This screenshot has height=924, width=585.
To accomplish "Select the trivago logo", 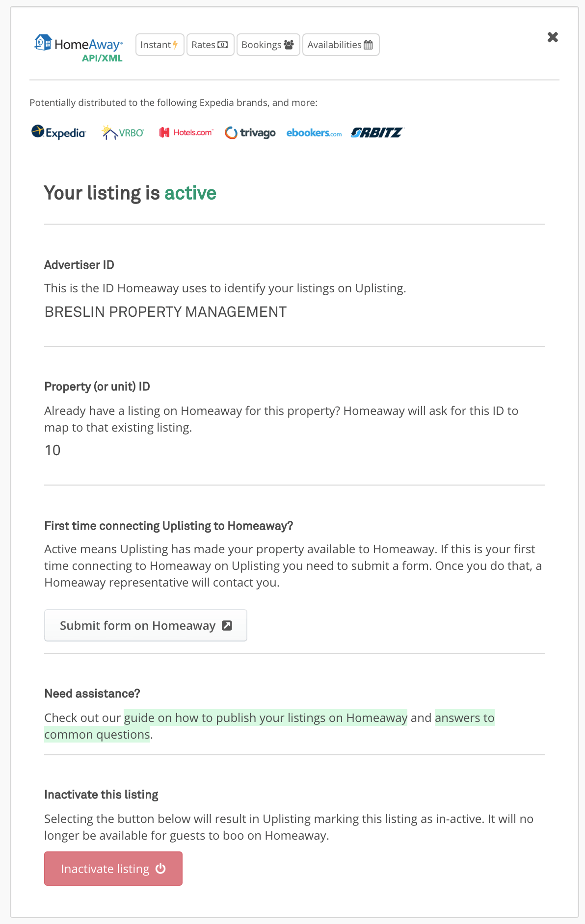I will [x=250, y=132].
